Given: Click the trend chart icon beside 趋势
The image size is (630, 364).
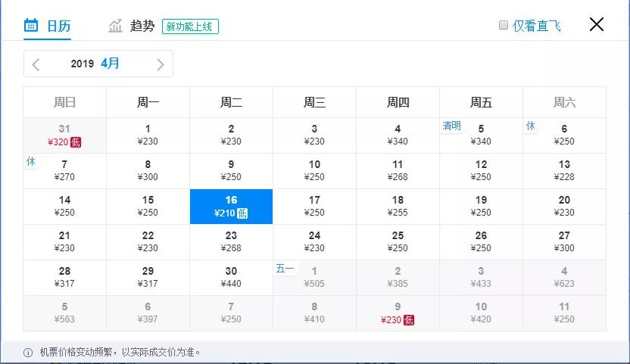Looking at the screenshot, I should (x=115, y=26).
